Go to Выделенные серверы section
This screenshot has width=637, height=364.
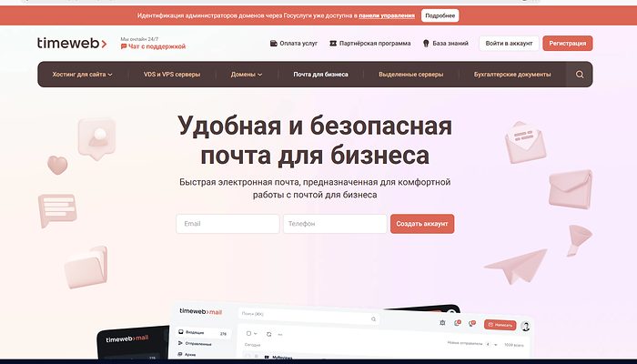point(410,75)
